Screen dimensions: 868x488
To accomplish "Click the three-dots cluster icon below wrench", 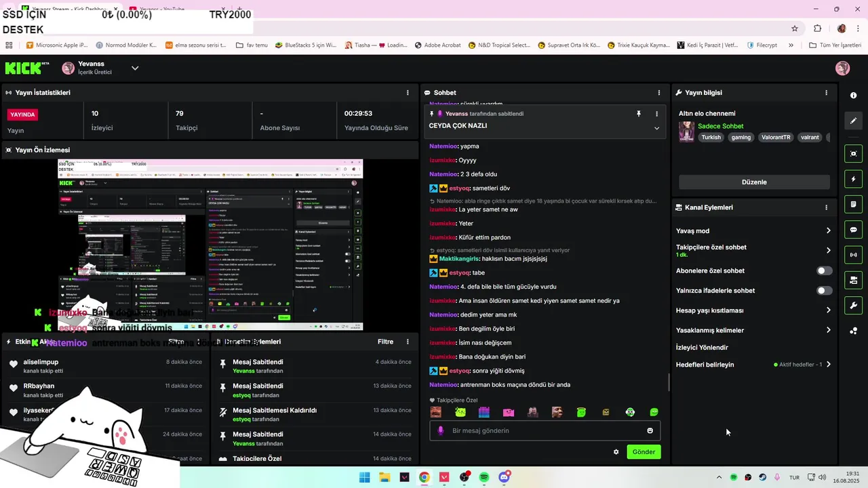I will point(854,331).
